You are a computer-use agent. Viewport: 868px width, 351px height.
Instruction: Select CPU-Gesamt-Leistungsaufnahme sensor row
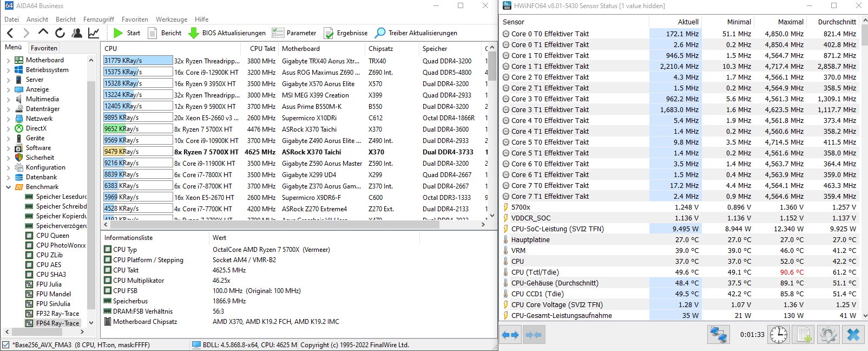coord(679,315)
